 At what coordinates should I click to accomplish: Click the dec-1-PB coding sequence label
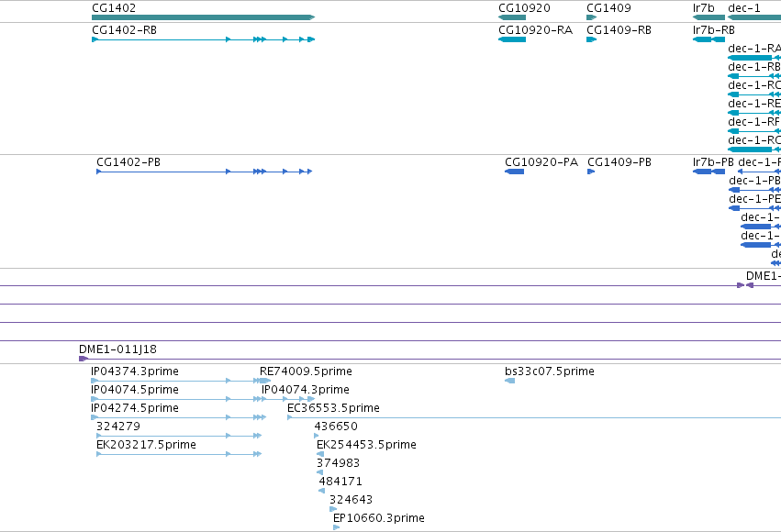pyautogui.click(x=754, y=181)
